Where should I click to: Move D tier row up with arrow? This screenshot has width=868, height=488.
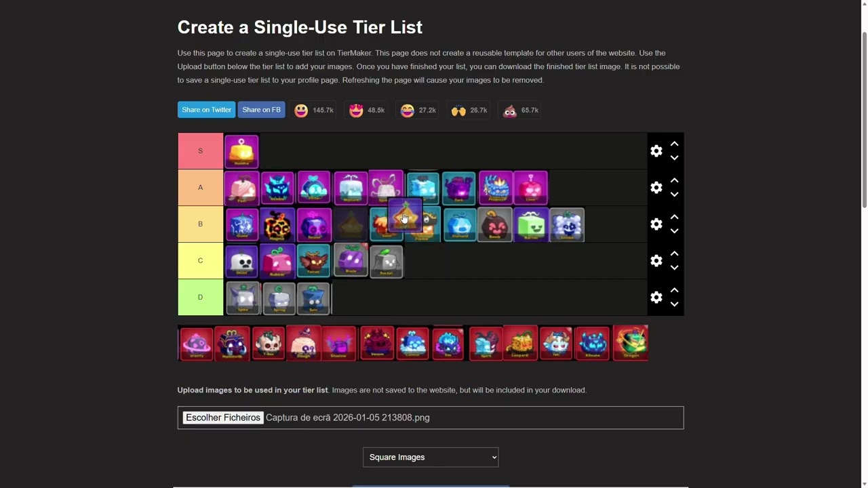click(674, 290)
